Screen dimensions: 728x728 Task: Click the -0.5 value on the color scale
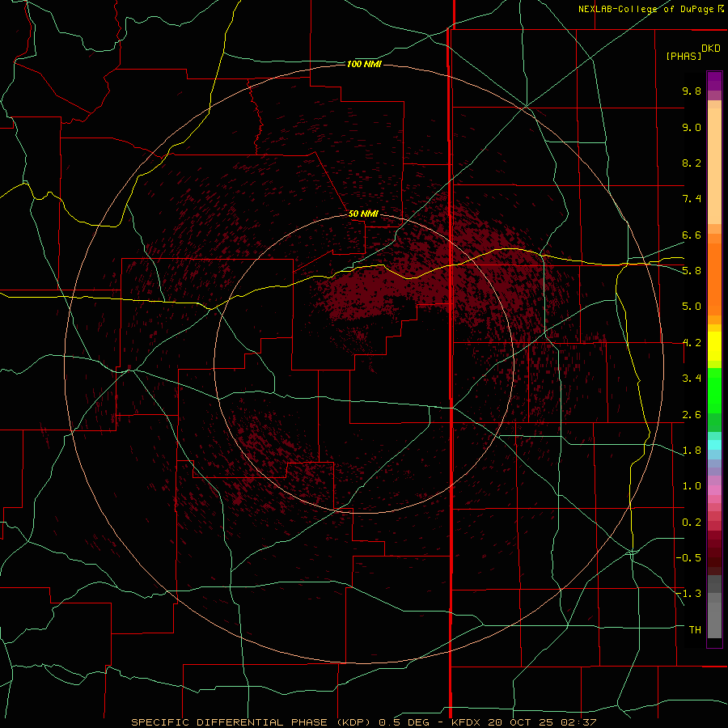click(x=688, y=558)
